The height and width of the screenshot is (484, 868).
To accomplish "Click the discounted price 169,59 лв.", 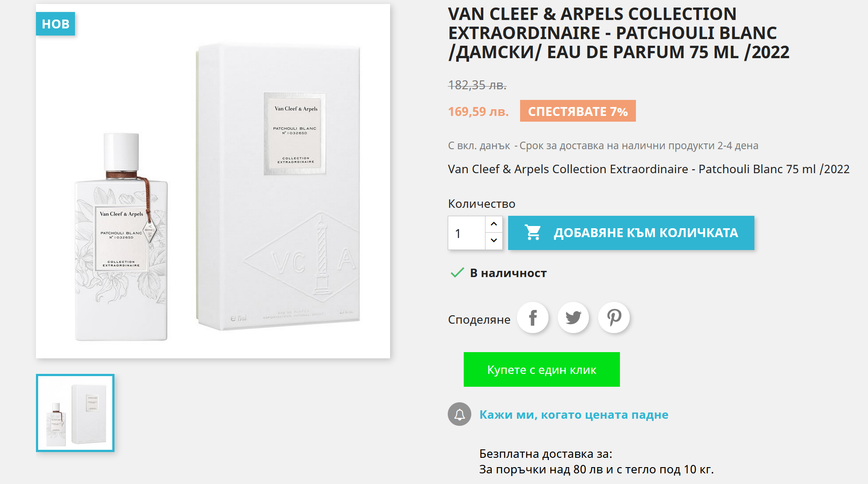I will pos(478,111).
